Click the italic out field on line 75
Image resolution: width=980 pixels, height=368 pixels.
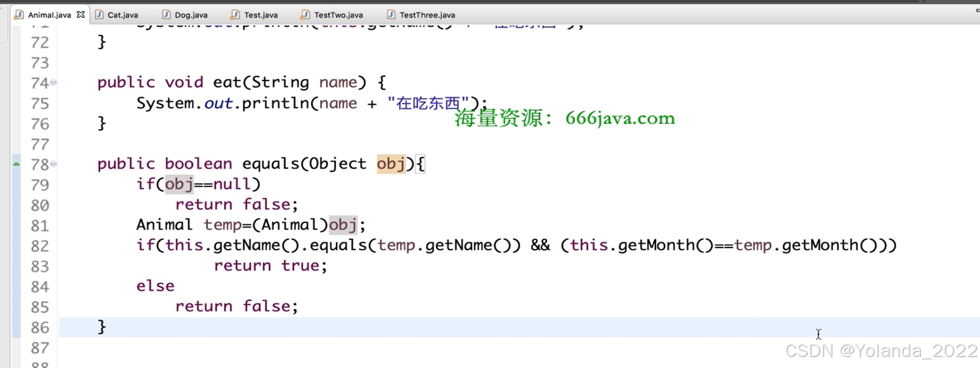tap(218, 103)
